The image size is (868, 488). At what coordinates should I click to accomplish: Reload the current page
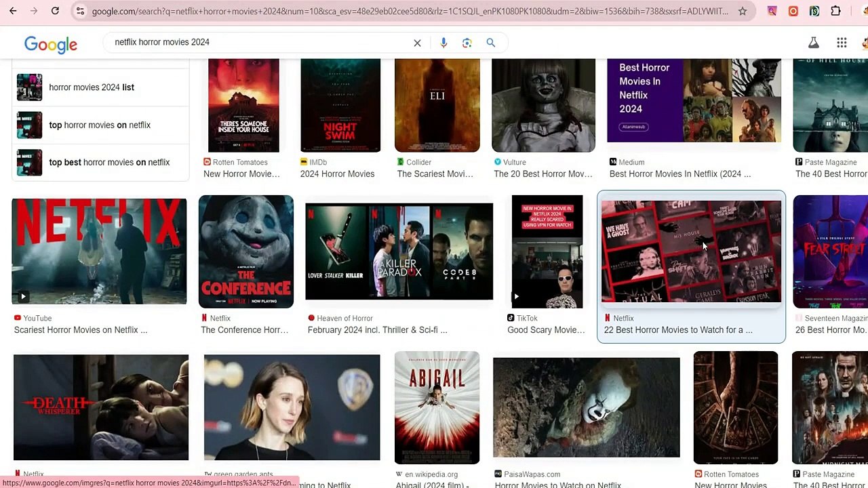[x=55, y=11]
